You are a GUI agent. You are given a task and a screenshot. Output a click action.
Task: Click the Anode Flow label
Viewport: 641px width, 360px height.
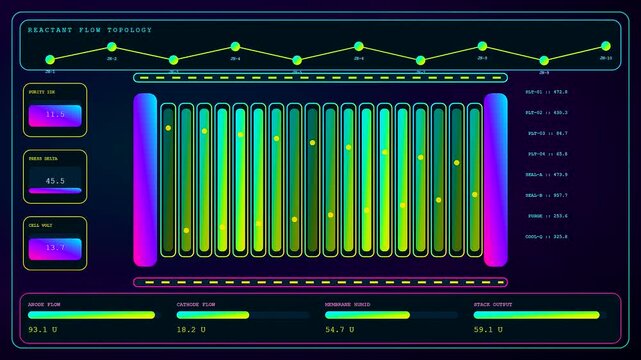(44, 304)
